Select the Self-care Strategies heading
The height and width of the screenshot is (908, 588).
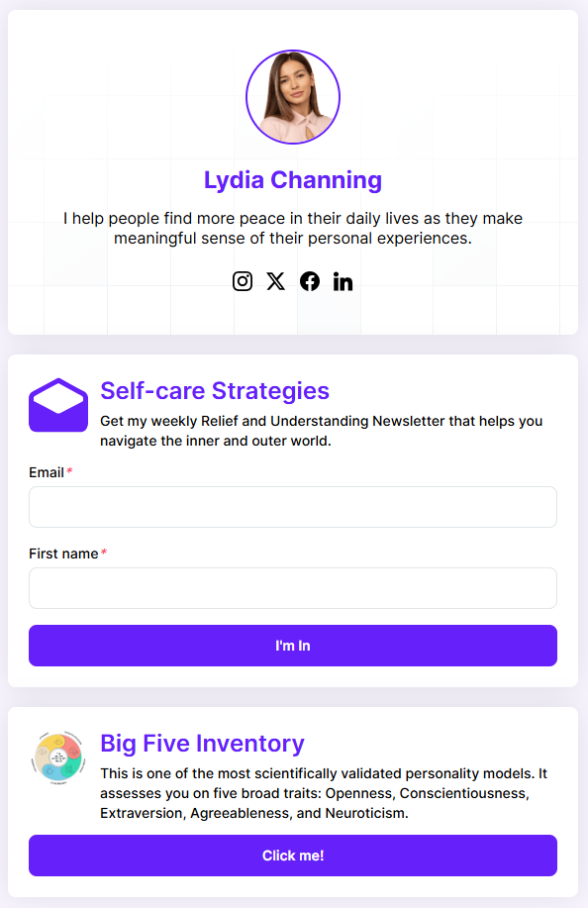pyautogui.click(x=215, y=391)
